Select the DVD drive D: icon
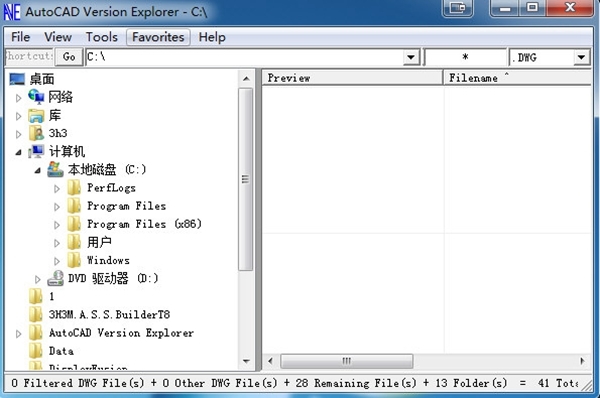The width and height of the screenshot is (600, 398). pos(55,278)
